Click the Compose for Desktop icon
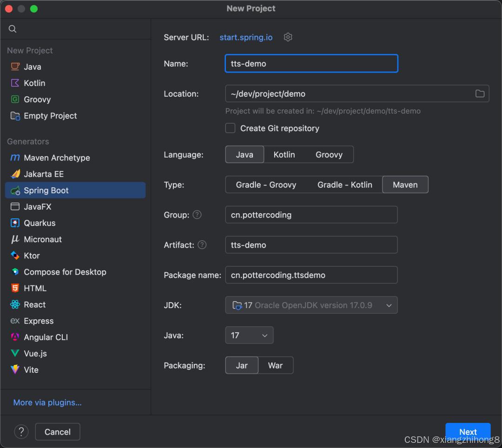502x448 pixels. coord(15,272)
